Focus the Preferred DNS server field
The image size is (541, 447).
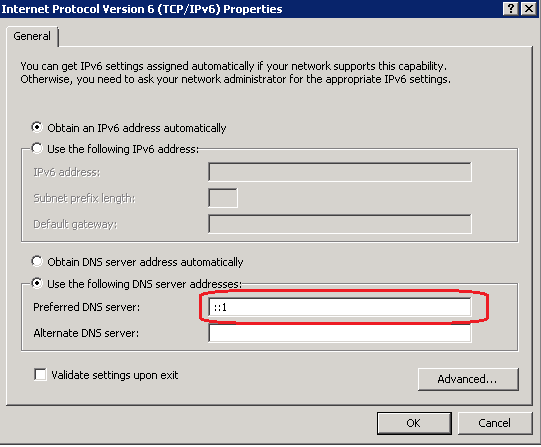[x=340, y=307]
